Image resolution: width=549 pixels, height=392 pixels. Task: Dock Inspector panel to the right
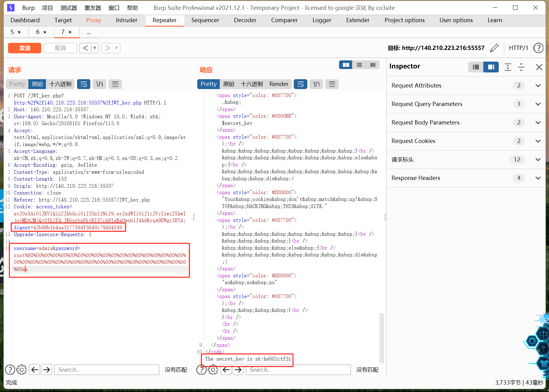(x=491, y=67)
